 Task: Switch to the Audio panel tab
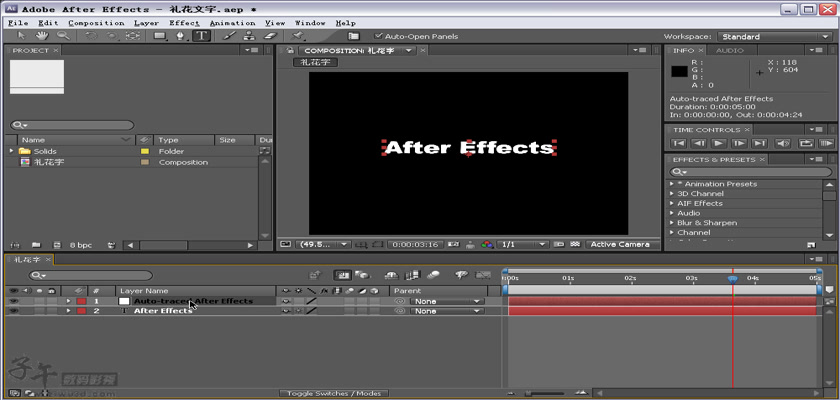click(x=730, y=50)
